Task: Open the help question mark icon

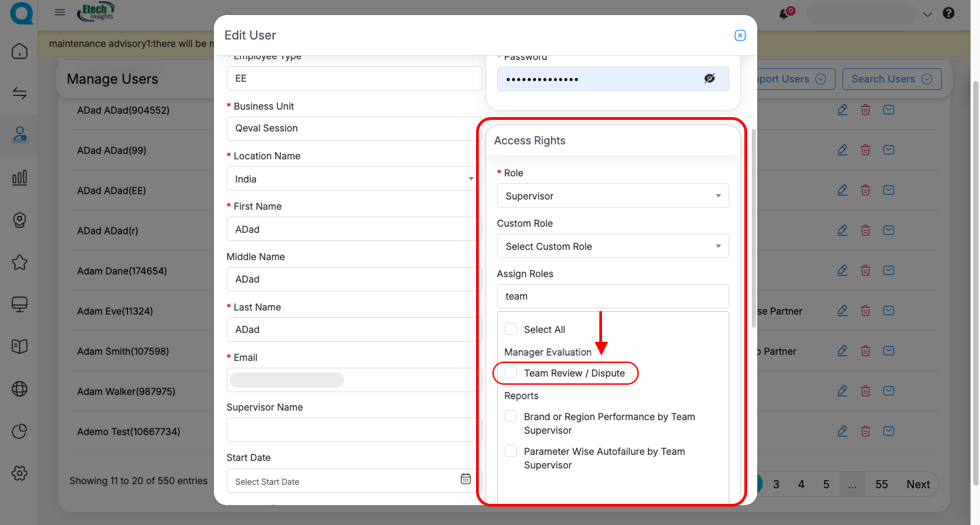Action: click(948, 14)
